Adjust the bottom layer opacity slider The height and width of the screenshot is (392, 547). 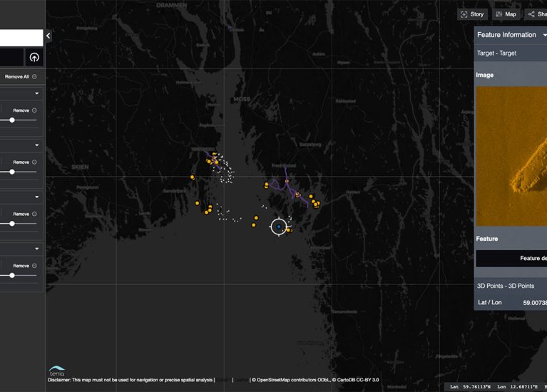(x=12, y=276)
